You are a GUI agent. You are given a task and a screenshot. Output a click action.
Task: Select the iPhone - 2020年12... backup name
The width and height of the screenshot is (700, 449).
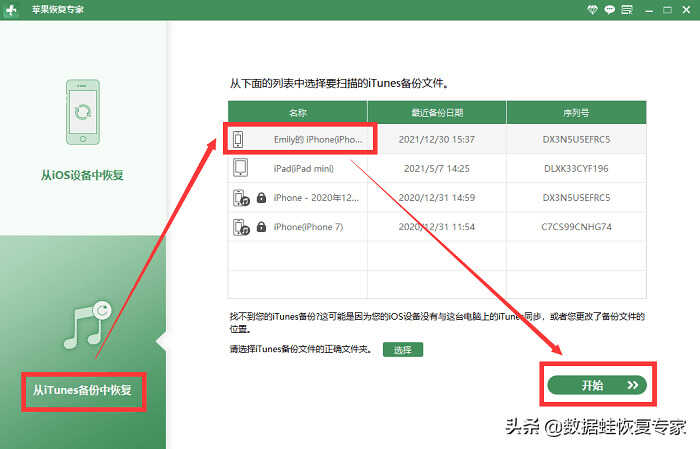tap(316, 198)
